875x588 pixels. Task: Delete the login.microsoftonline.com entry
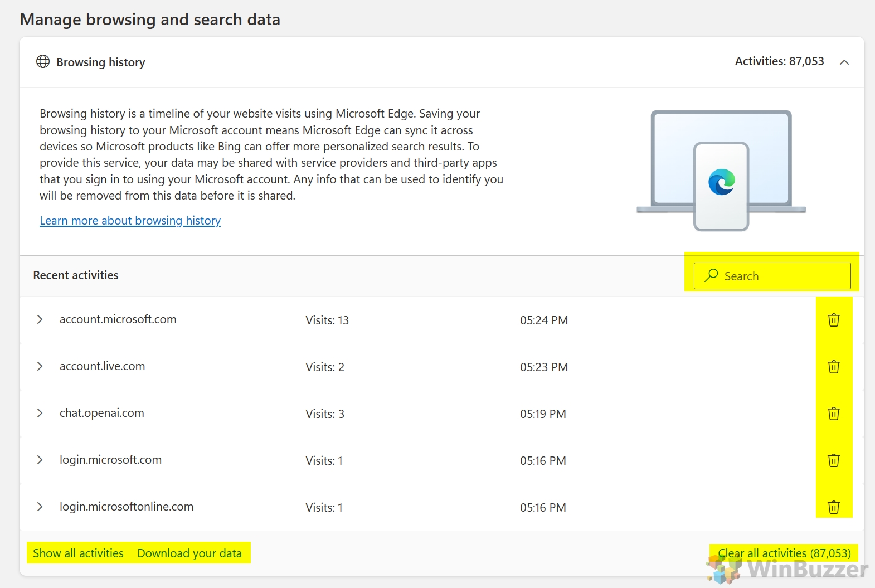tap(834, 507)
